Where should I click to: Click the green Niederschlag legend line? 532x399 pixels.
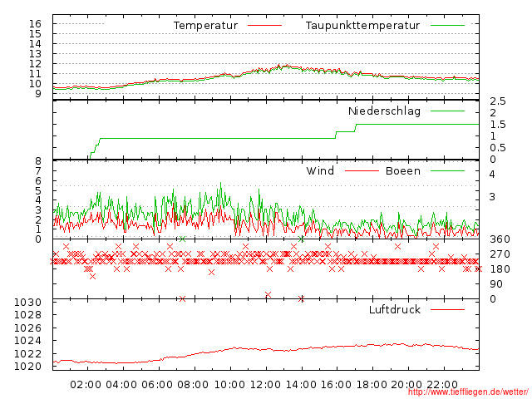click(x=447, y=111)
